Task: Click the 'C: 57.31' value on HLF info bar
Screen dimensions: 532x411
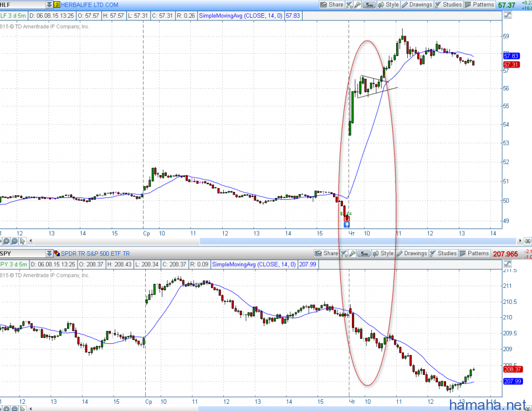Action: point(163,16)
